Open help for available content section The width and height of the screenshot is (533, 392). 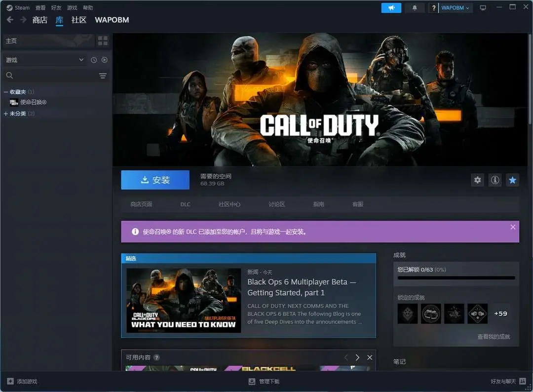pyautogui.click(x=156, y=357)
